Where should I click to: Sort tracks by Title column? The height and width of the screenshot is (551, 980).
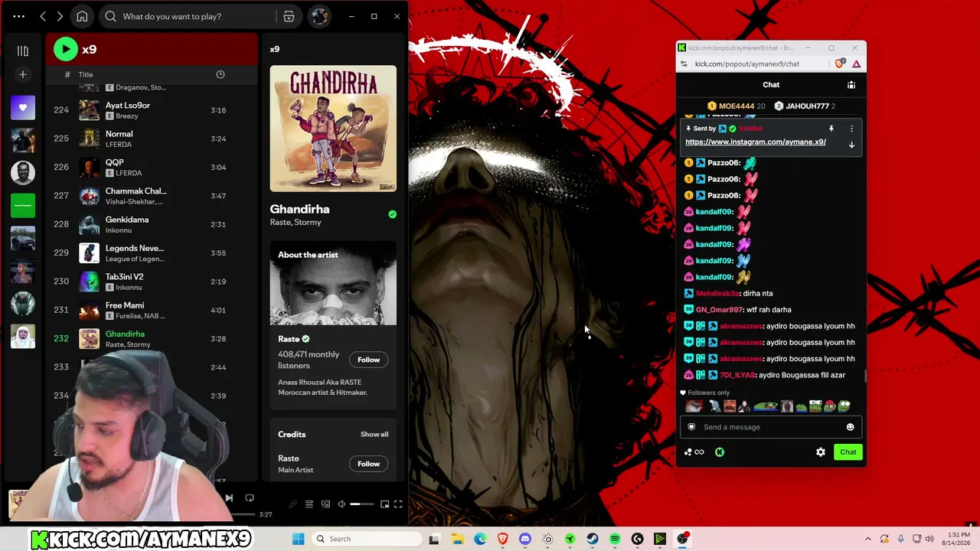click(86, 74)
